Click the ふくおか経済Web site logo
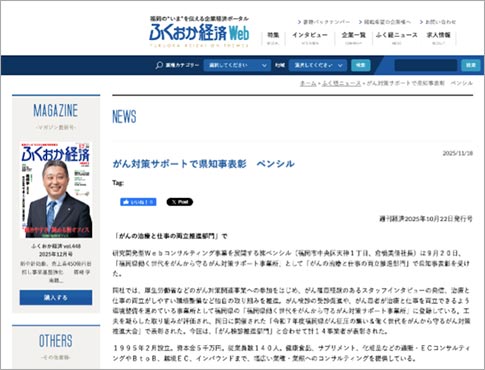 click(199, 32)
